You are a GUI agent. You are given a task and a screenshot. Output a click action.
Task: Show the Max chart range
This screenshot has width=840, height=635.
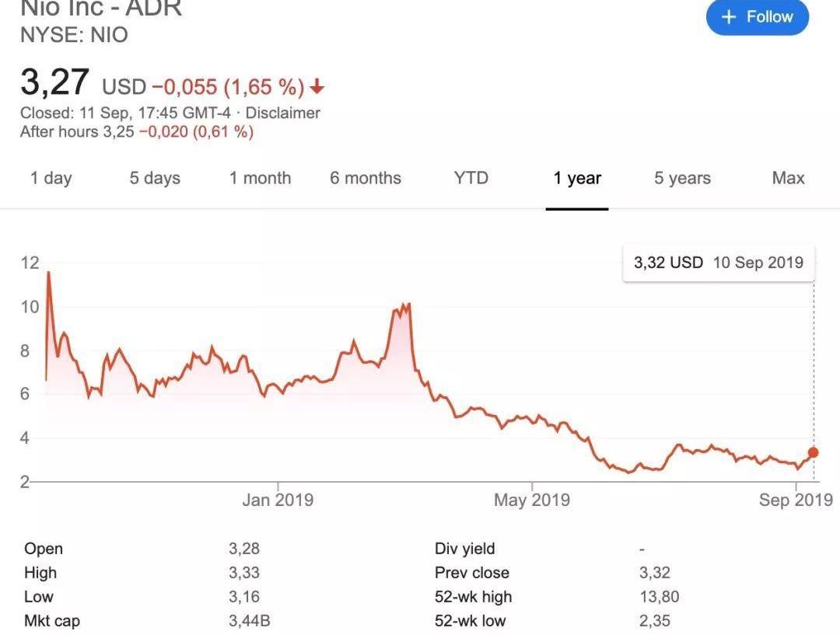click(x=788, y=178)
